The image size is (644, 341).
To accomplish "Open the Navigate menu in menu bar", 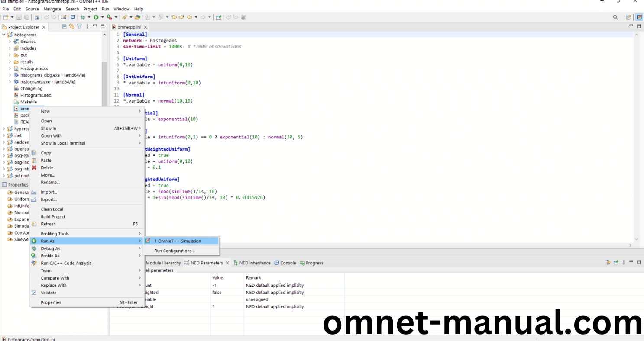I will pos(52,9).
